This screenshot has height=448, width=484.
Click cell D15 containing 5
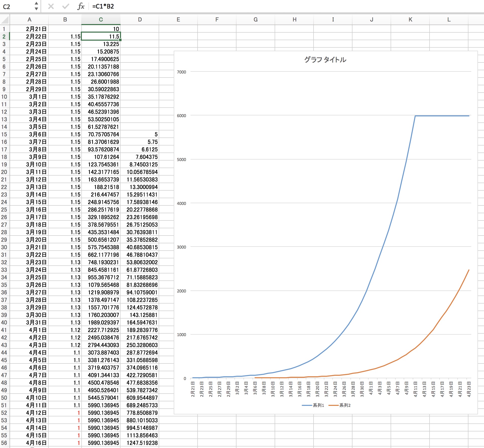[140, 134]
